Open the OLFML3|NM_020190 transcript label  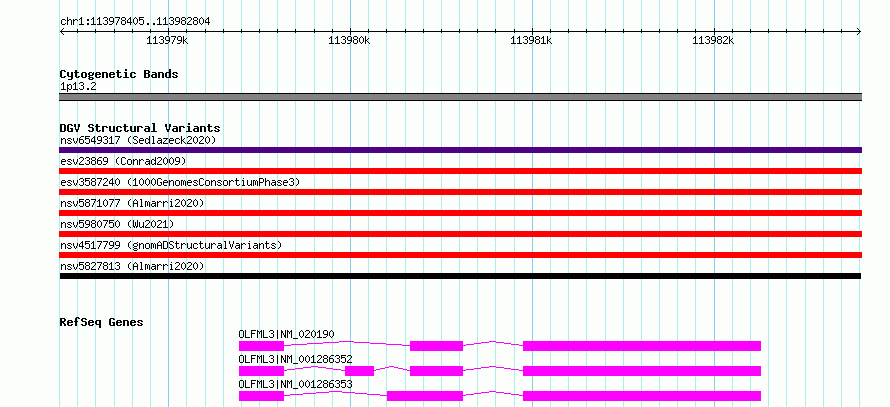pos(288,334)
